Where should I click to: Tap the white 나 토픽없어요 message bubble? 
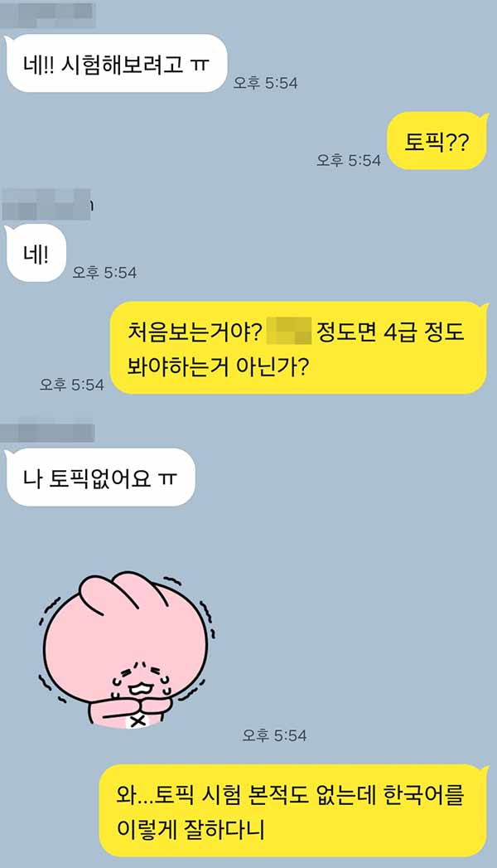tap(100, 478)
